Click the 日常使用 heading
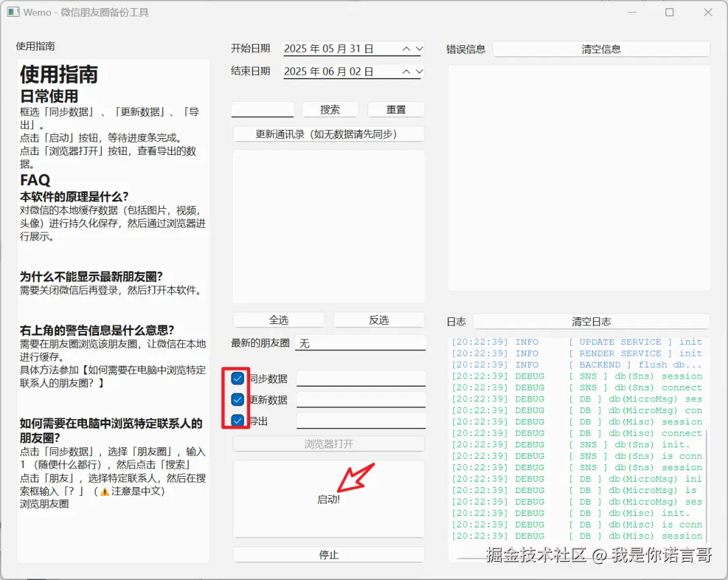Viewport: 728px width, 580px height. [x=49, y=96]
